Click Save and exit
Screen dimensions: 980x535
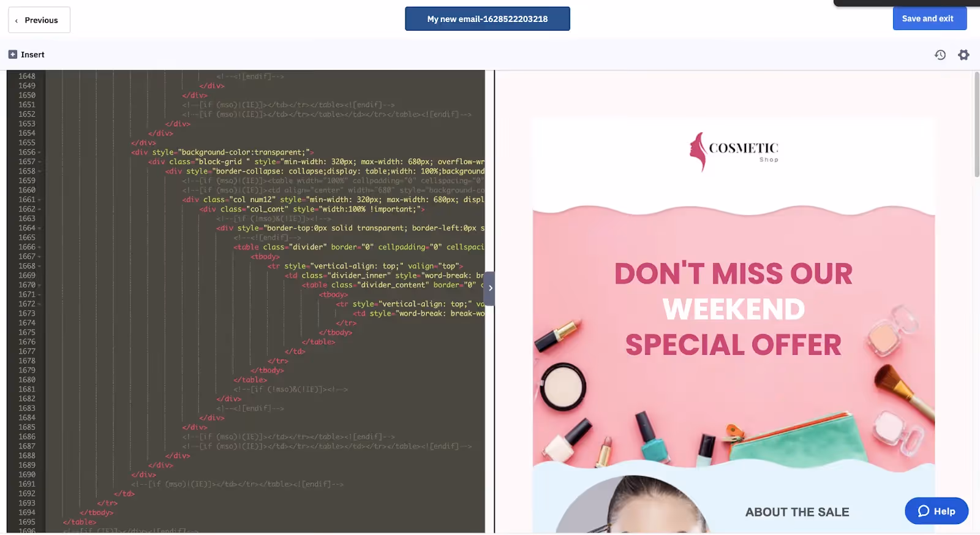pos(930,18)
